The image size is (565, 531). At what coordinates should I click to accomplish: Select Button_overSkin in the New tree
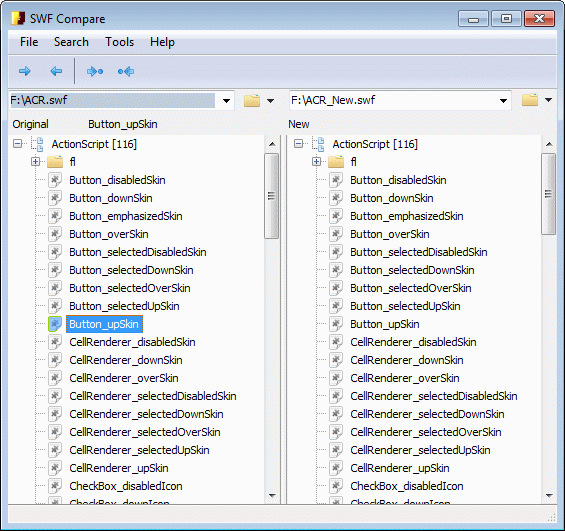390,234
